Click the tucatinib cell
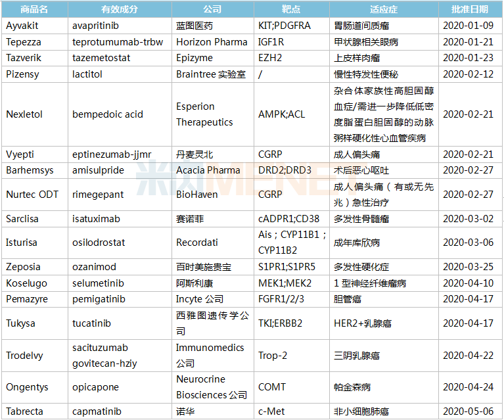Screen dimensions: 504x420 tap(120, 323)
